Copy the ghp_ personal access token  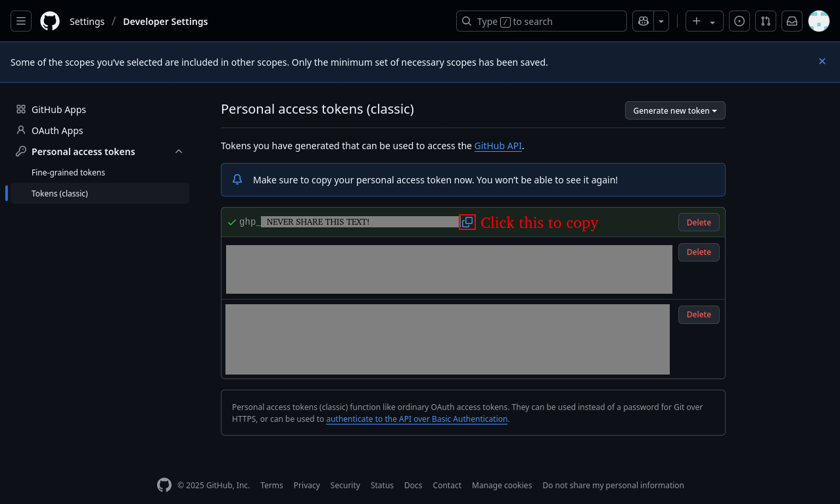467,222
